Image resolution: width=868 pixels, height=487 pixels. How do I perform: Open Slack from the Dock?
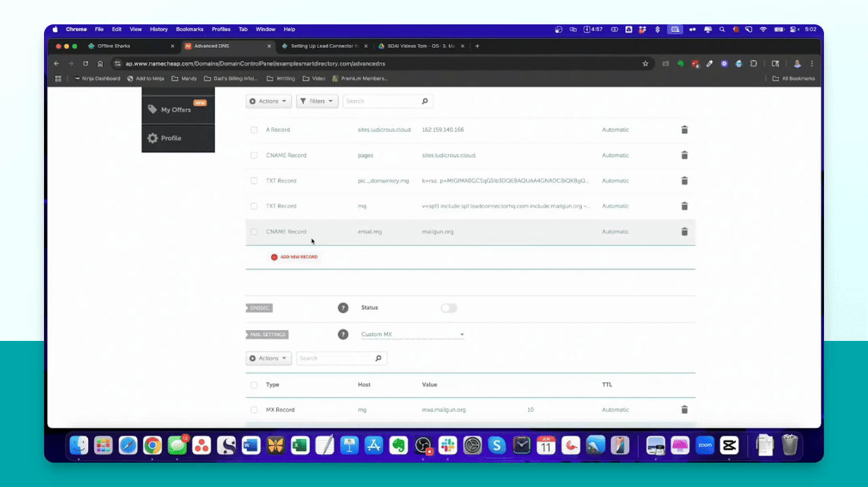[448, 445]
